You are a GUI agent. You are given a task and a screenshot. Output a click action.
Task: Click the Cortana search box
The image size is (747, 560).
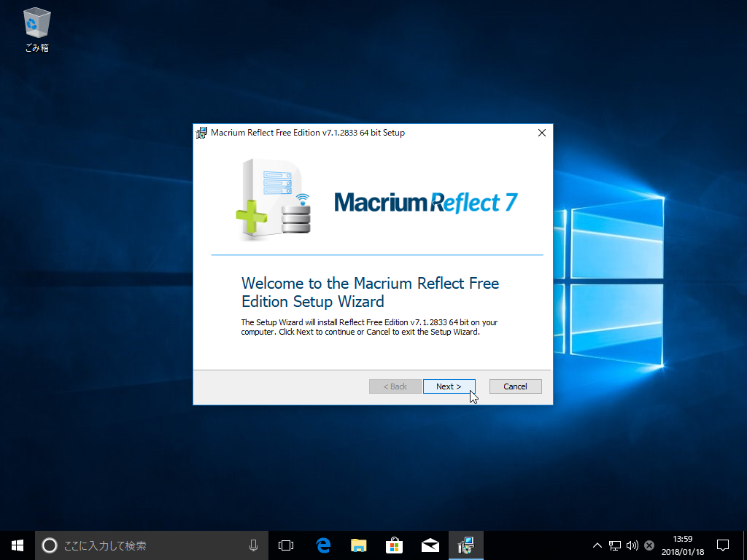(146, 545)
